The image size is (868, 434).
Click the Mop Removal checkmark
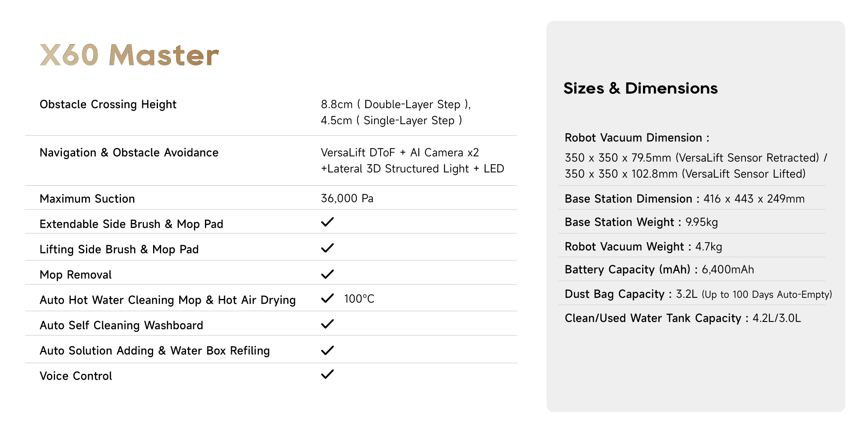(x=328, y=274)
